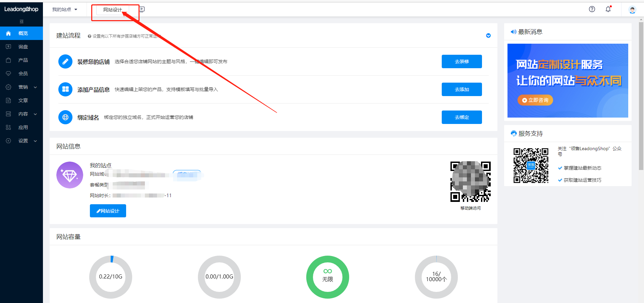The width and height of the screenshot is (644, 303).
Task: Click the blue 网站设计 button under site info
Action: coord(108,211)
